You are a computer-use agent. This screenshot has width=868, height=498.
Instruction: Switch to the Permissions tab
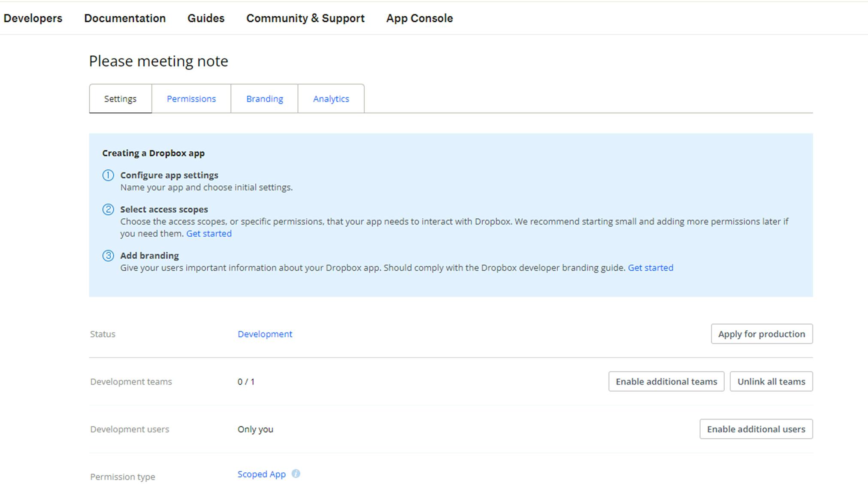click(x=191, y=99)
